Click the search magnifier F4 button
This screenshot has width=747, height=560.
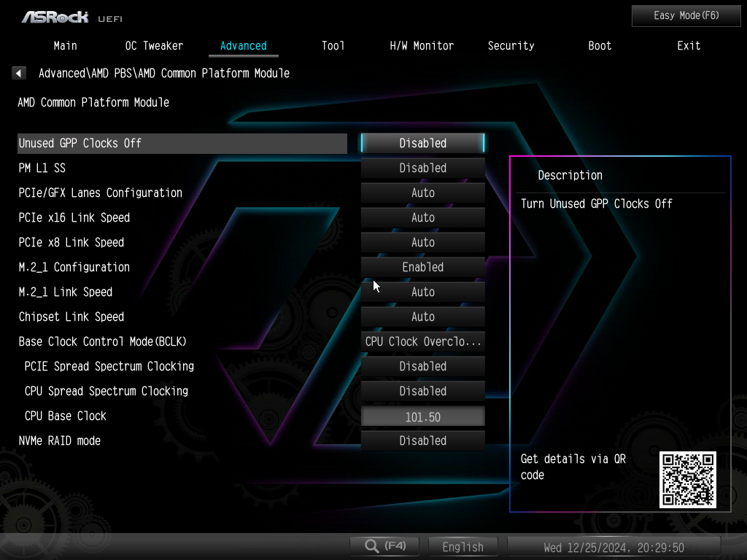tap(384, 546)
